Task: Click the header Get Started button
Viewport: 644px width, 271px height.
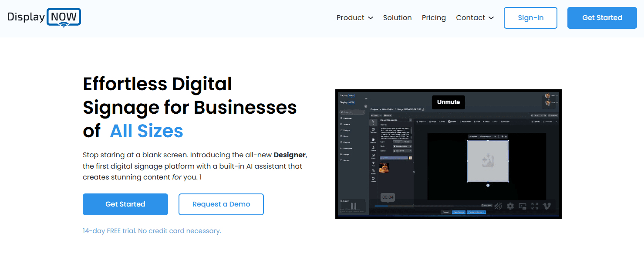Action: 602,18
